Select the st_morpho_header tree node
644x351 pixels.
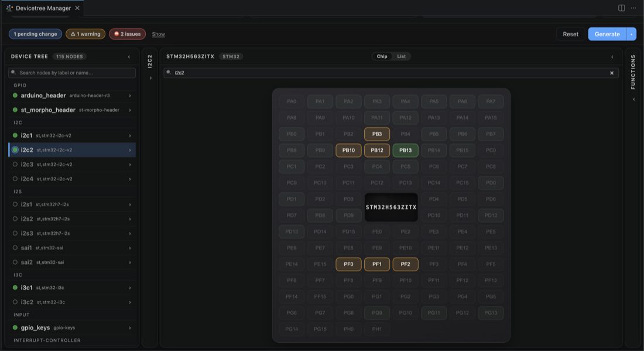click(x=72, y=110)
